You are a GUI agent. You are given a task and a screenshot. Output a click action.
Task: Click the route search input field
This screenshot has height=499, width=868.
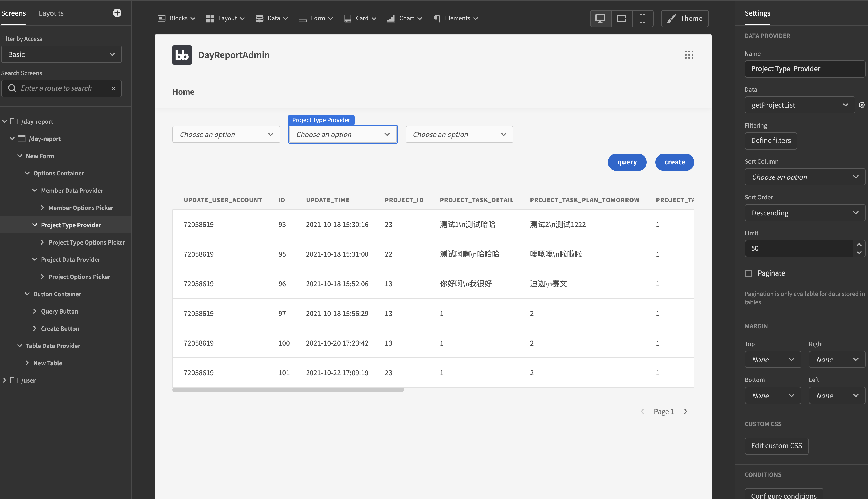[62, 88]
